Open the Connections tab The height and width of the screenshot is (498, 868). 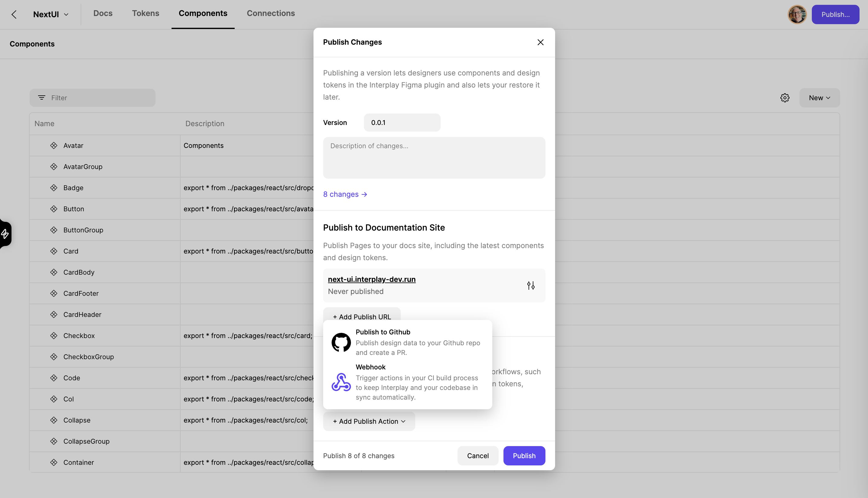click(271, 13)
